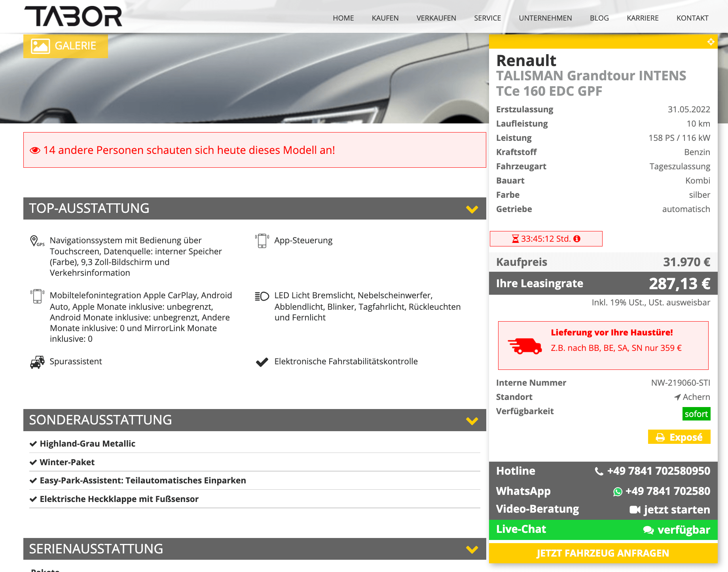Click the Lieferung vor Ihre Haustüre banner
The image size is (728, 572).
pos(603,346)
